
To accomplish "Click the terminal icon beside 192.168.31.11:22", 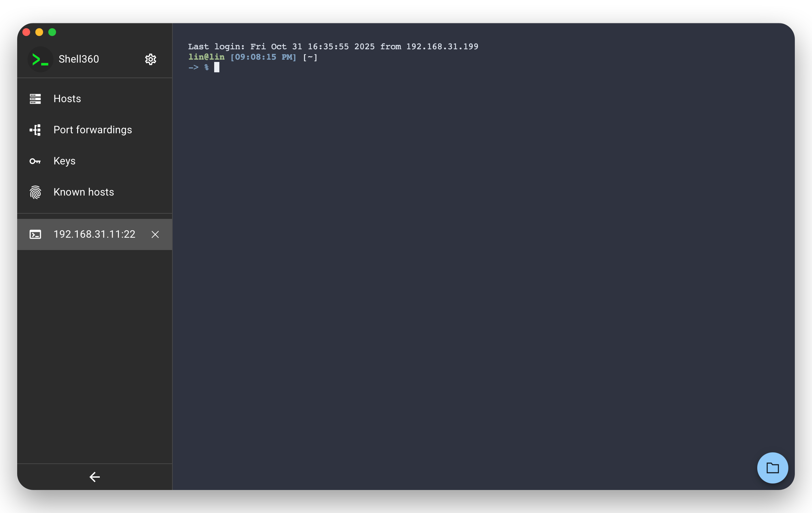I will 35,234.
